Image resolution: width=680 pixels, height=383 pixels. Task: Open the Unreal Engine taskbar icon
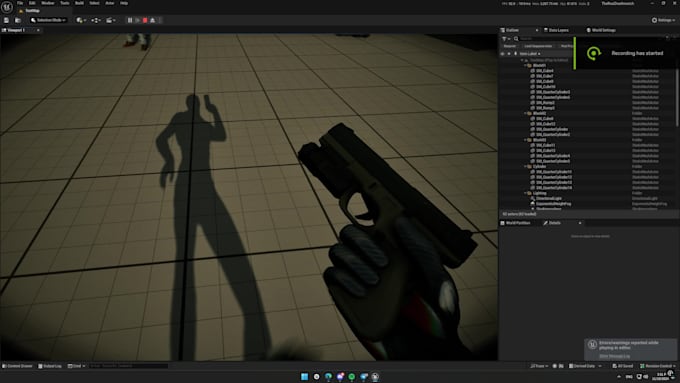375,376
